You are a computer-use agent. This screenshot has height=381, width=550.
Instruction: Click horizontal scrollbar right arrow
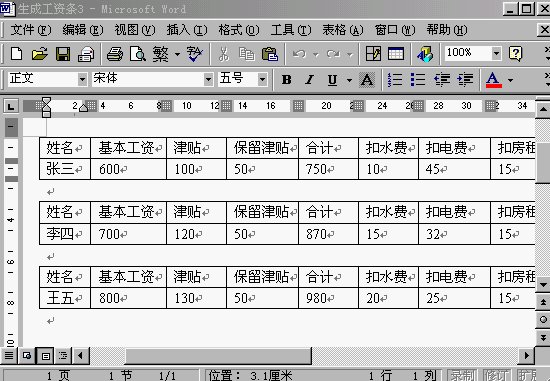coord(526,356)
